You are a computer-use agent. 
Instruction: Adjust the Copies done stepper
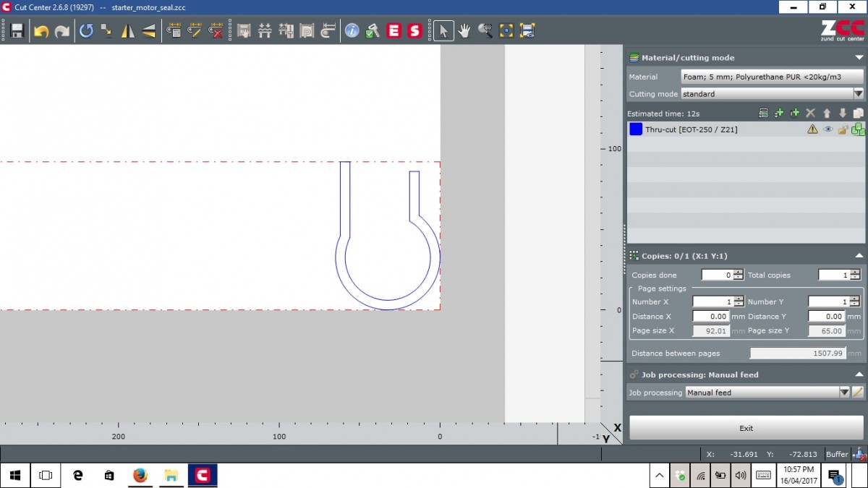tap(738, 275)
